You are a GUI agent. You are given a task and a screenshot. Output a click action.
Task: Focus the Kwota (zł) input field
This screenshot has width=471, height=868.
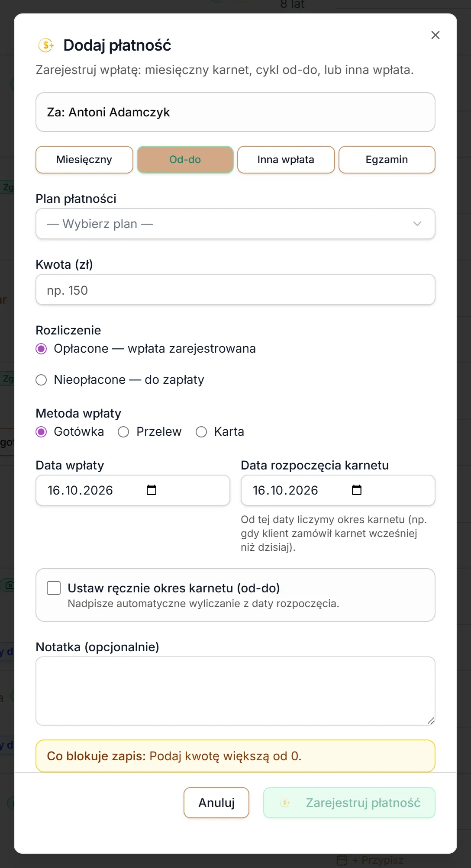(235, 290)
